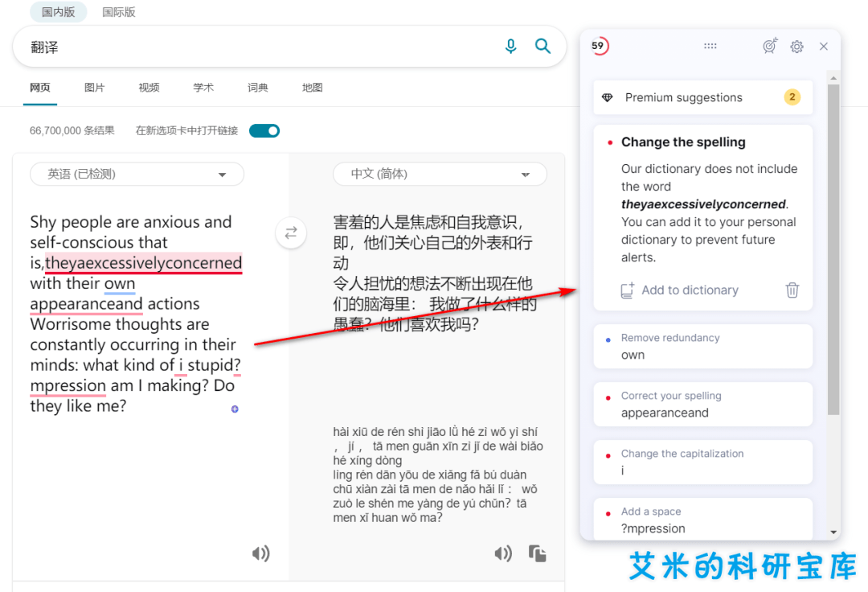The image size is (868, 592).
Task: Click the swap languages arrows button
Action: click(291, 232)
